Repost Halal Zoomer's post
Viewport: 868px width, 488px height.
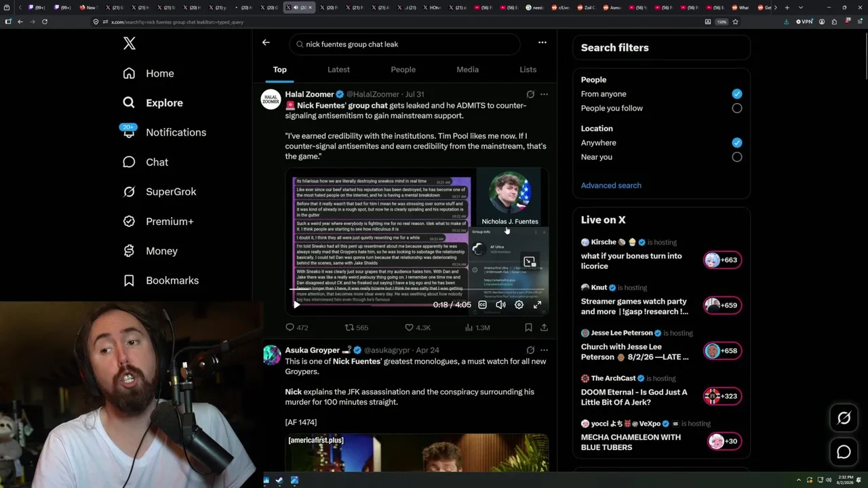point(356,327)
